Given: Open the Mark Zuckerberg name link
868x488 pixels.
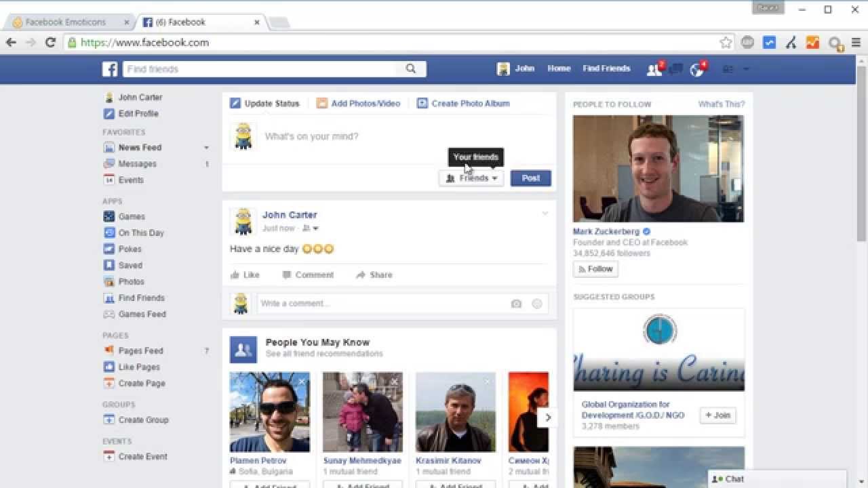Looking at the screenshot, I should pyautogui.click(x=606, y=231).
